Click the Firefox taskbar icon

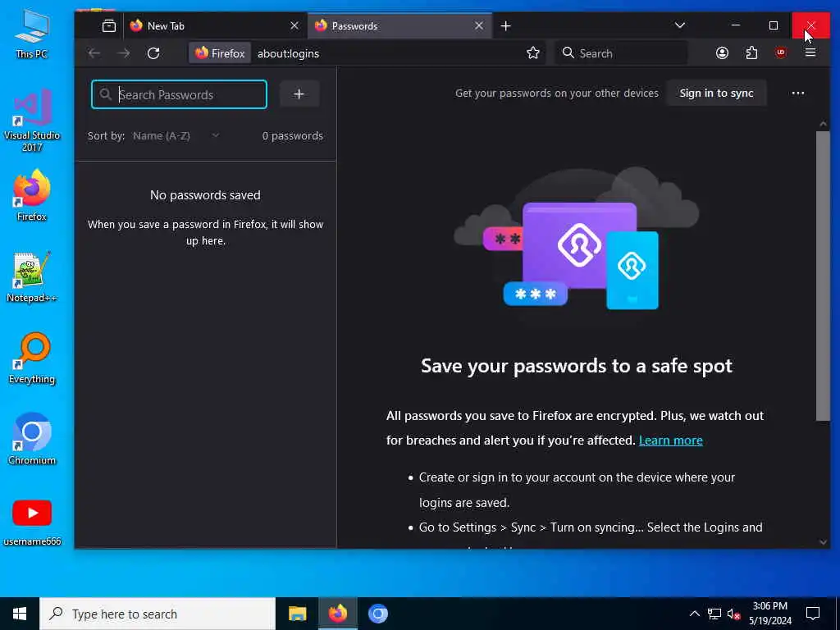click(x=337, y=614)
